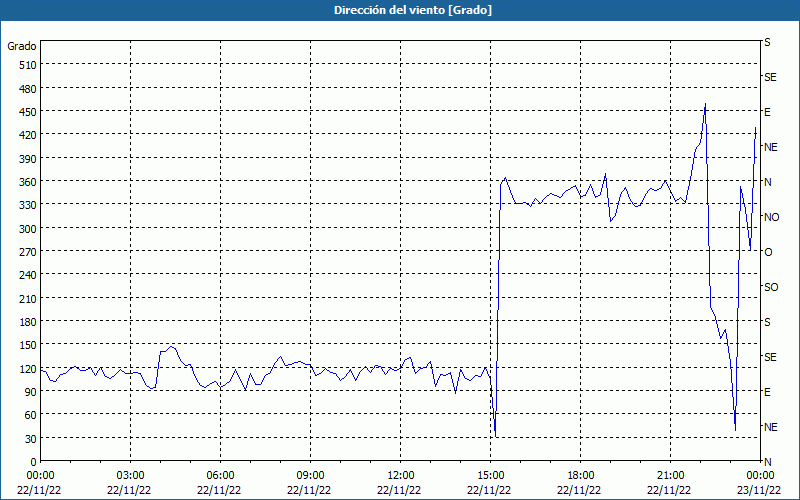
Task: Click the 420 y-axis tick label
Action: 28,135
